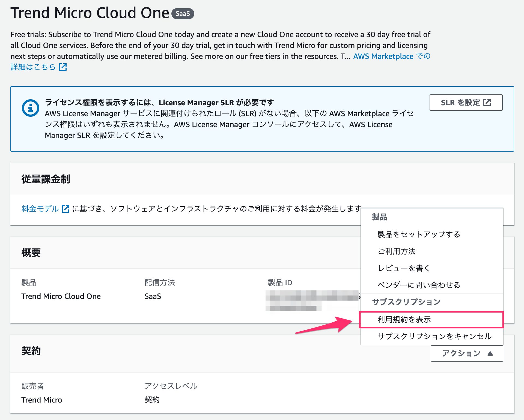Click the SaaS badge next to the page title

183,14
